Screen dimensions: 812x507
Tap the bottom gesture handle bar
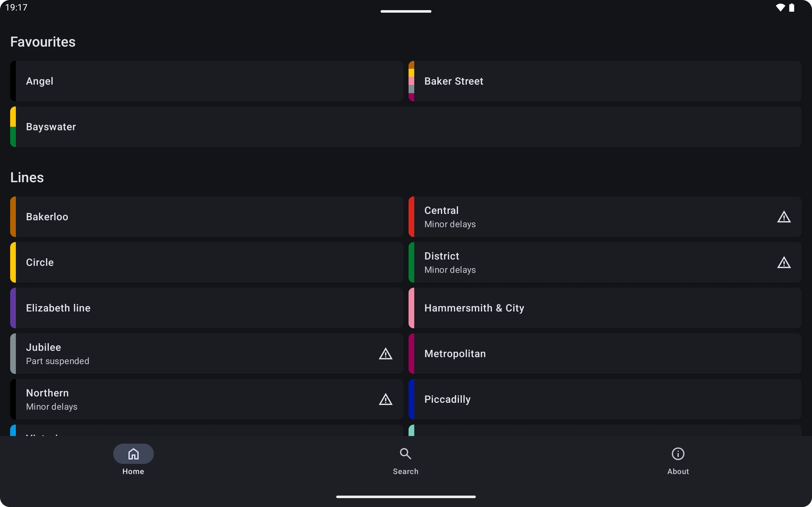(406, 497)
